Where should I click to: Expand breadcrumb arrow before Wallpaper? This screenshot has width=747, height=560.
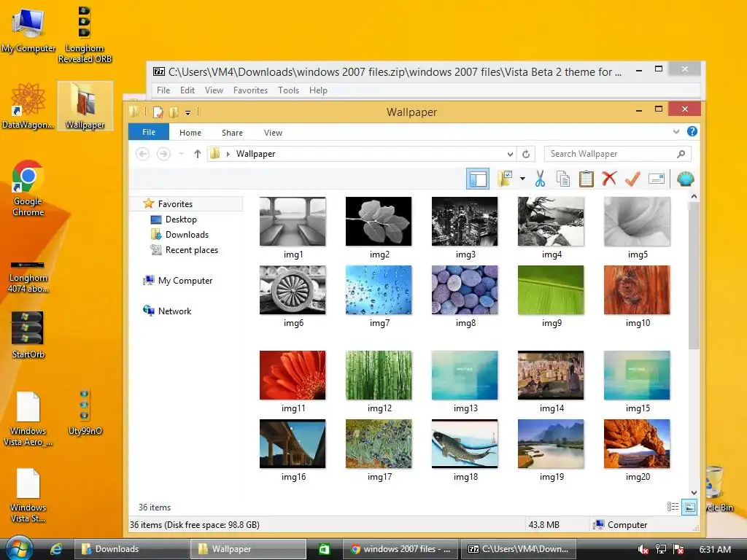tap(228, 154)
